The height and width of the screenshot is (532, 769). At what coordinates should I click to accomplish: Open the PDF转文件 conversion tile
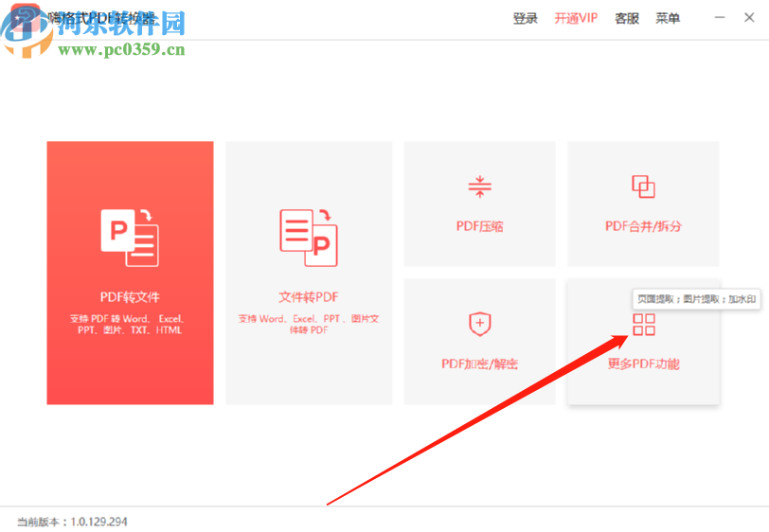pyautogui.click(x=130, y=273)
